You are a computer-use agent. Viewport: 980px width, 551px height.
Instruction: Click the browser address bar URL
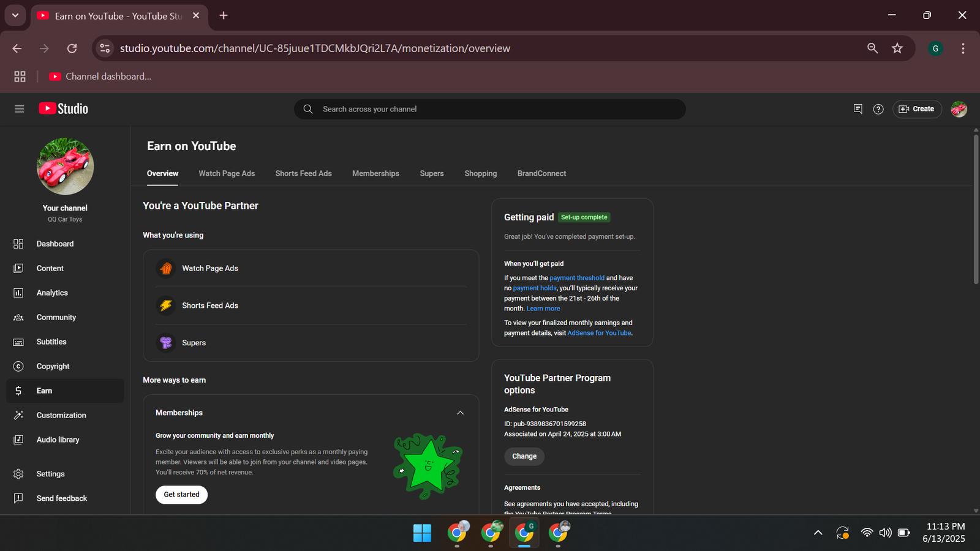[x=315, y=48]
